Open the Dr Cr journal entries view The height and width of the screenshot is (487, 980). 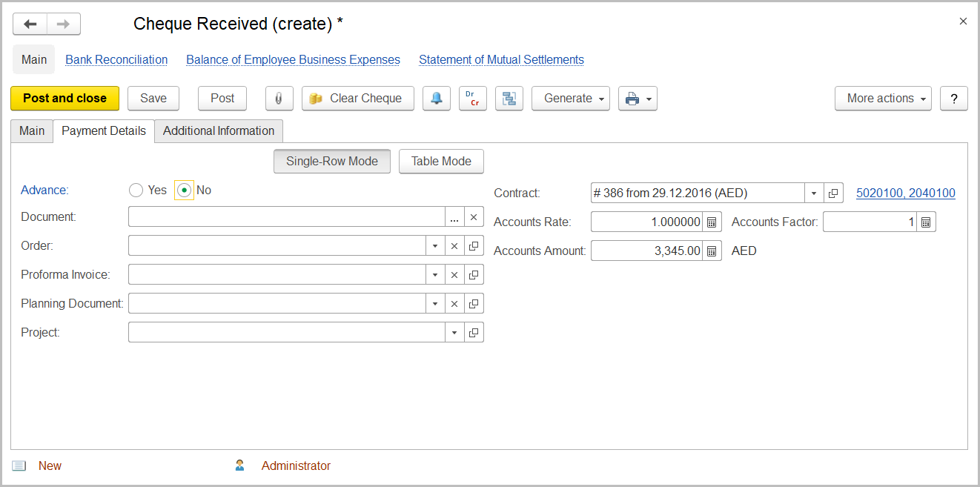[473, 98]
